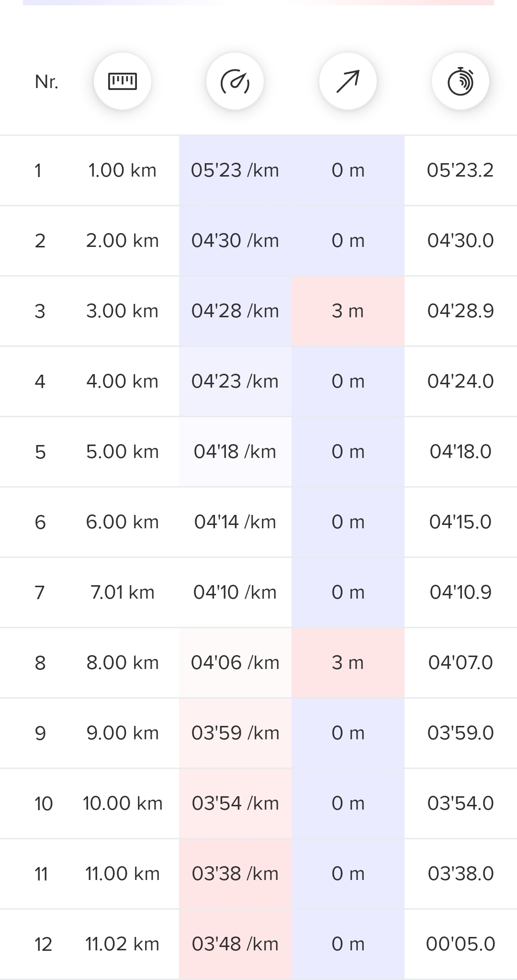
Task: Tap the pace speedometer icon
Action: (x=235, y=81)
